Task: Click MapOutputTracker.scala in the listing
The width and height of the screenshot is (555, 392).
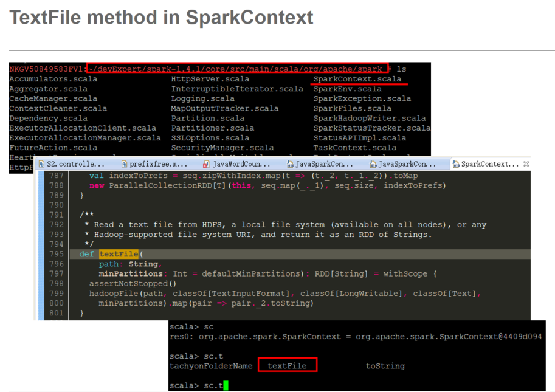Action: tap(225, 109)
